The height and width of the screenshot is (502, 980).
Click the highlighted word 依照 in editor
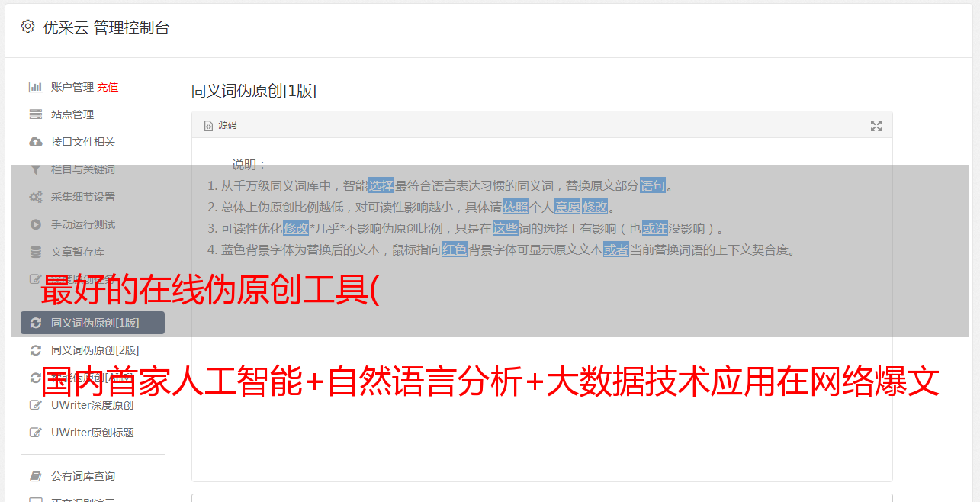tap(515, 207)
